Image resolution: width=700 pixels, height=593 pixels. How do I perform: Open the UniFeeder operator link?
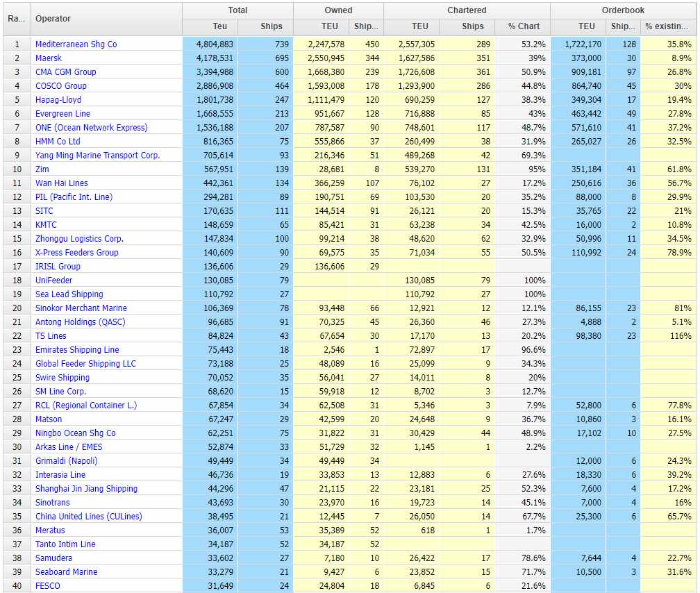click(x=53, y=280)
